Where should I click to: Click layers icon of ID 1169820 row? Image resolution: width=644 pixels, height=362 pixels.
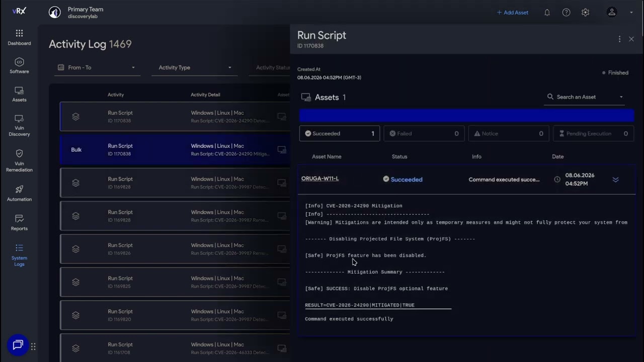[x=75, y=315]
